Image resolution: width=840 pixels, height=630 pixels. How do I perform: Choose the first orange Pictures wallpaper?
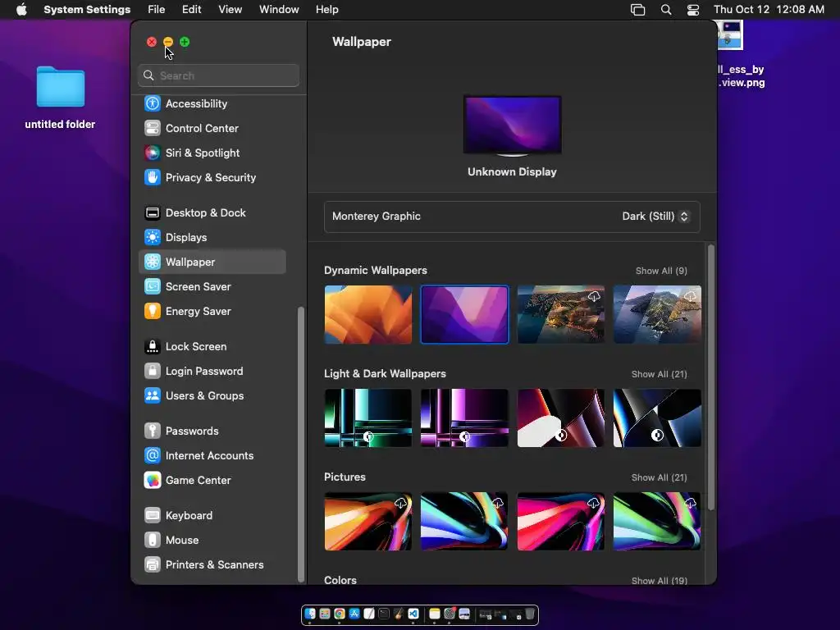368,521
